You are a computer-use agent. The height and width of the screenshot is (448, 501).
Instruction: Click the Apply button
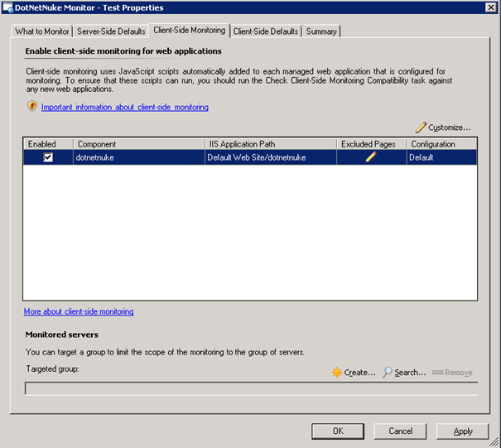tap(463, 431)
